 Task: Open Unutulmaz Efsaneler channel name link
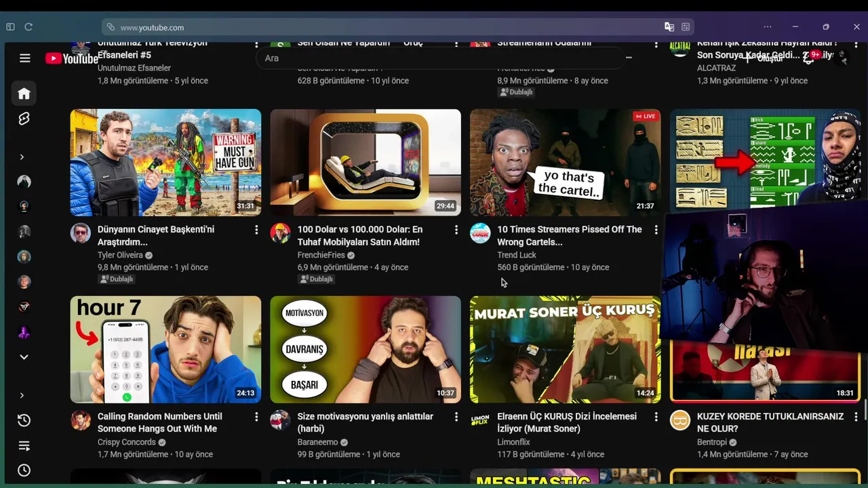pyautogui.click(x=134, y=68)
